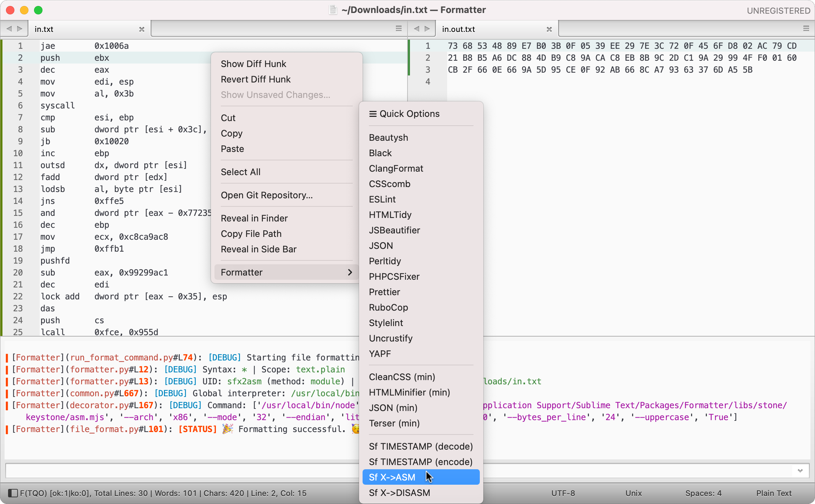This screenshot has height=504, width=815.
Task: Open left pane tab list hamburger icon
Action: tap(398, 29)
